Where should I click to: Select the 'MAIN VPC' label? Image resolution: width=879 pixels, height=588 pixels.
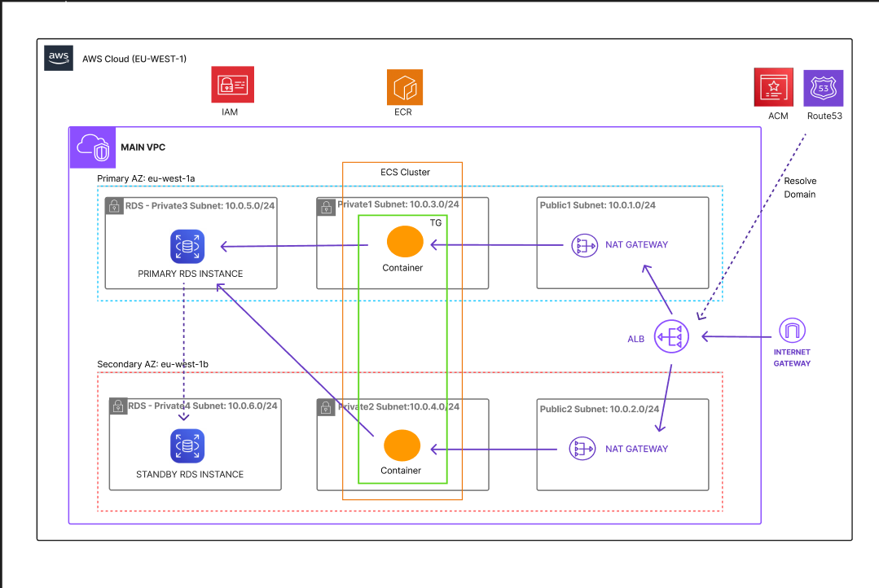click(143, 147)
